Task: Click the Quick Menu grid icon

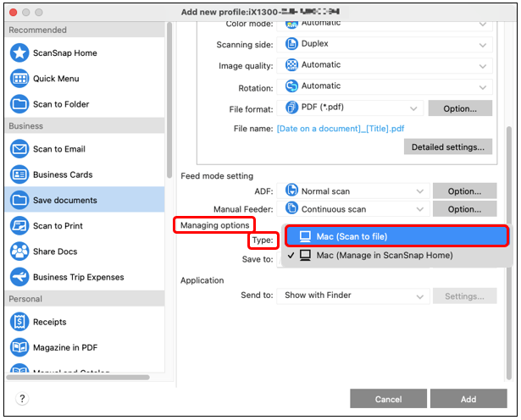Action: [19, 79]
